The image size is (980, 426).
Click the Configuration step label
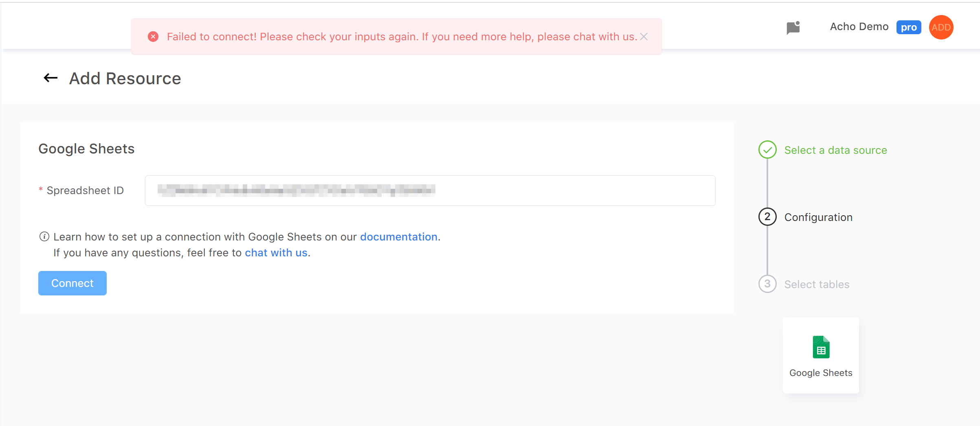click(818, 217)
